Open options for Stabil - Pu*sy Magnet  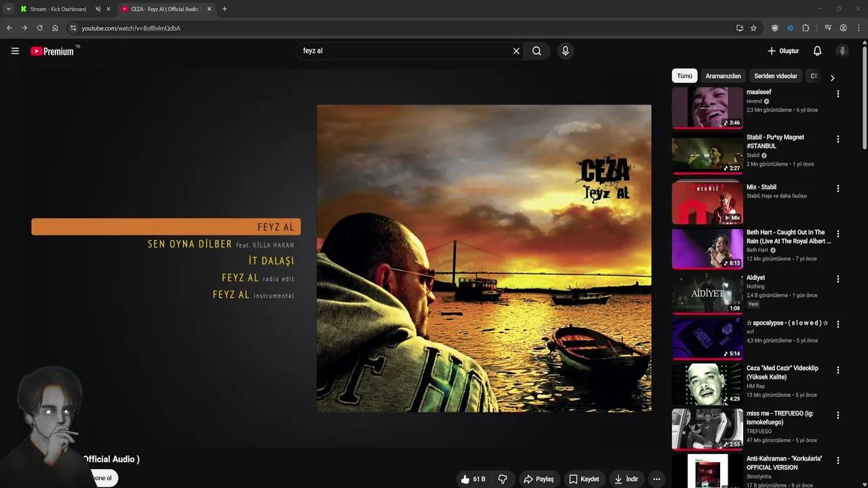click(837, 139)
